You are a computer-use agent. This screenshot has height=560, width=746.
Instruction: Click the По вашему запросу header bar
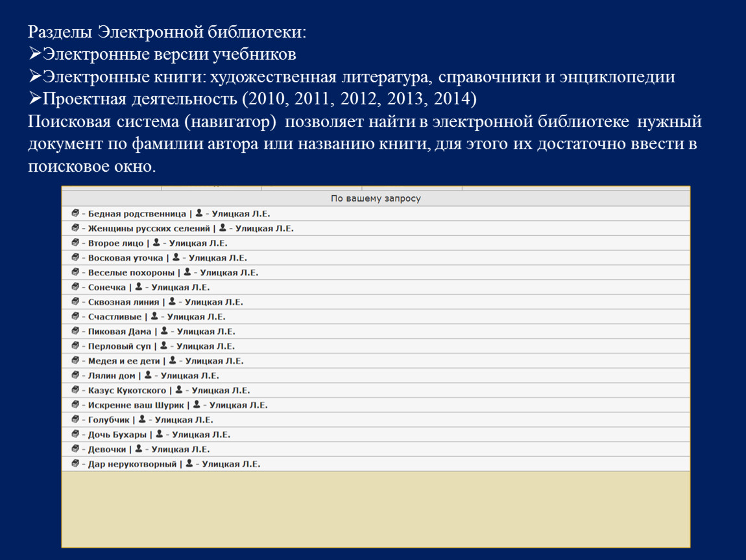click(376, 198)
